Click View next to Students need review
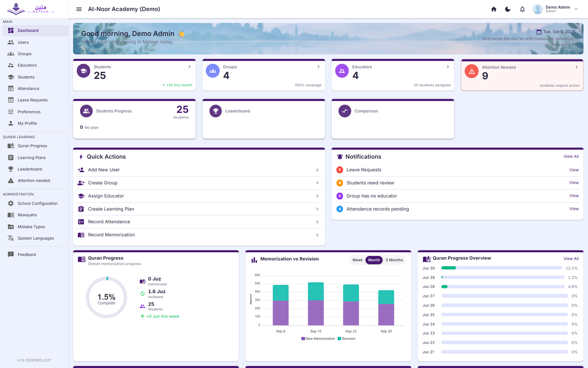Viewport: 588px width, 368px height. tap(574, 183)
